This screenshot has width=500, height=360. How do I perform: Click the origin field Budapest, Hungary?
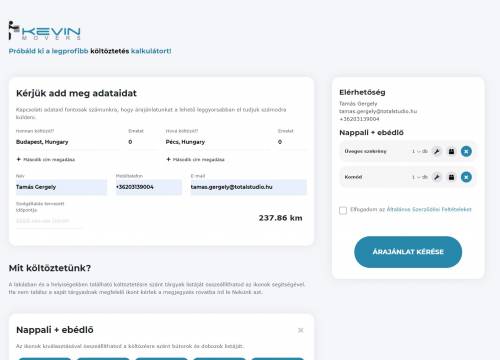click(68, 142)
